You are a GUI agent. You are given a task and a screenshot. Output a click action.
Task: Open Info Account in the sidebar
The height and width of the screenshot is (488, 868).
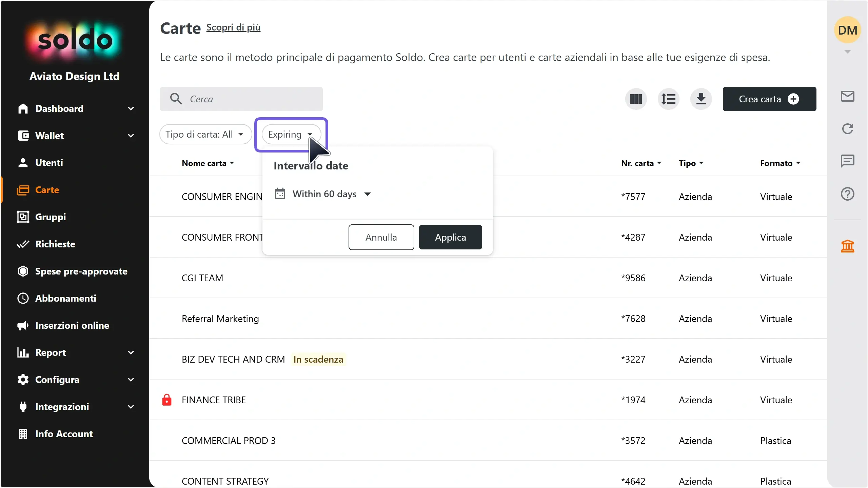coord(64,434)
